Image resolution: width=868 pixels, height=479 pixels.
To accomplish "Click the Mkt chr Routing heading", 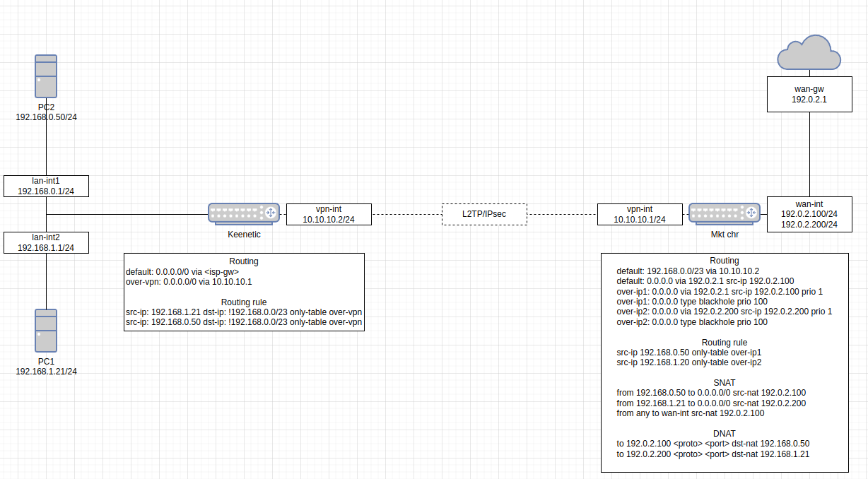I will tap(725, 261).
